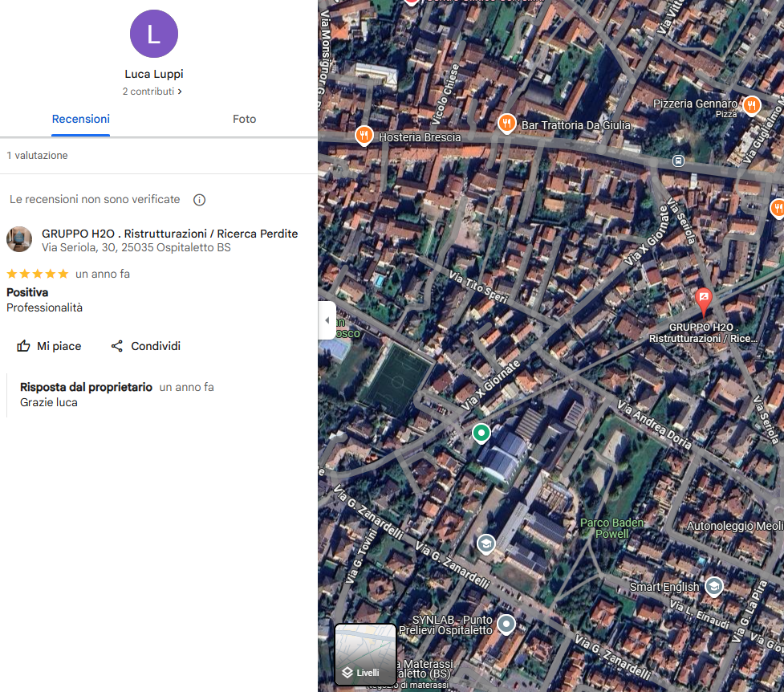Click the partially visible orange restaurant pin at right edge
Screen dimensions: 784x692
click(778, 208)
